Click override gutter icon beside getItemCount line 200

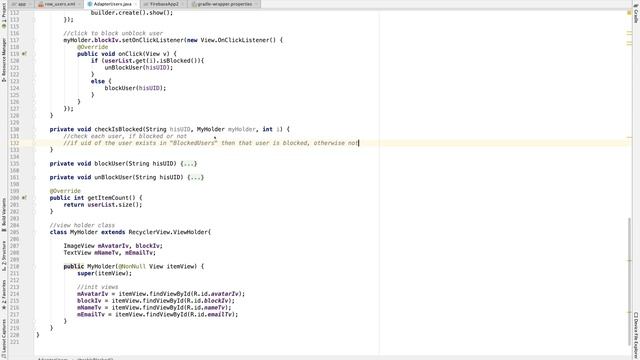[24, 198]
